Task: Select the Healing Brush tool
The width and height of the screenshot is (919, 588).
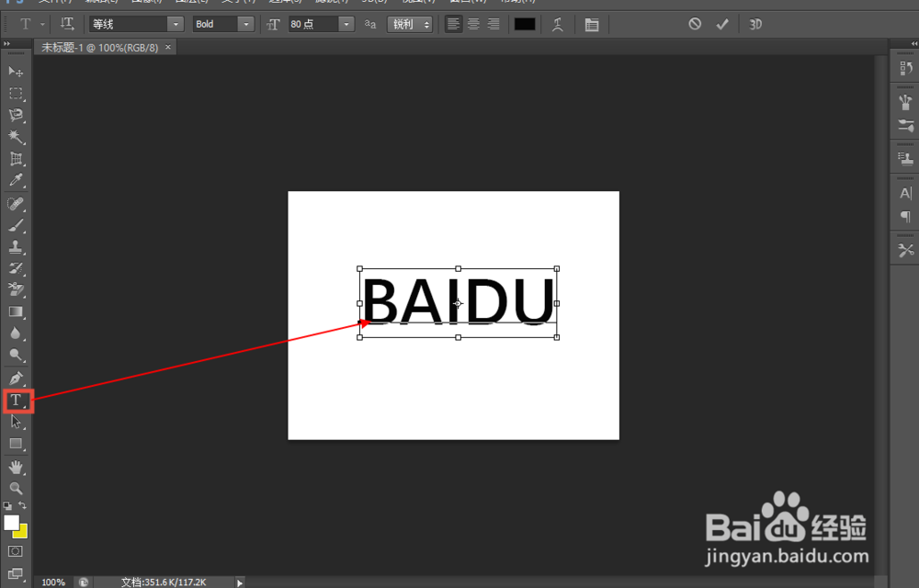Action: (16, 204)
